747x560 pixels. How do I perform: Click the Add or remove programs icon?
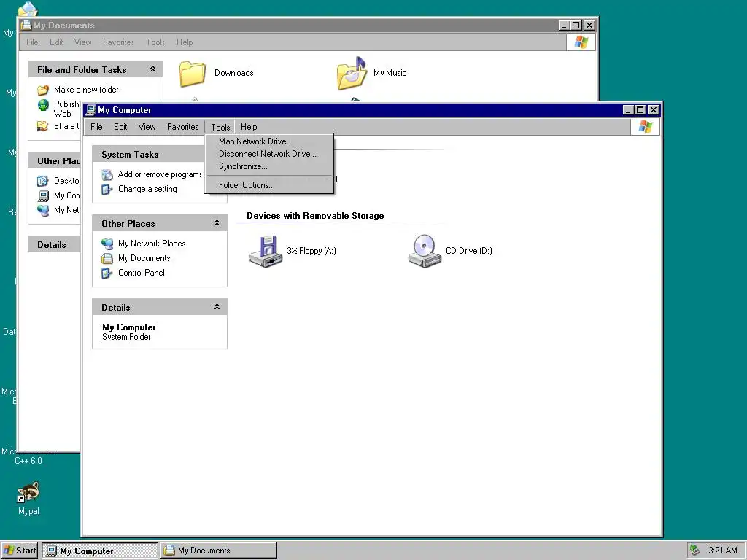(x=107, y=175)
